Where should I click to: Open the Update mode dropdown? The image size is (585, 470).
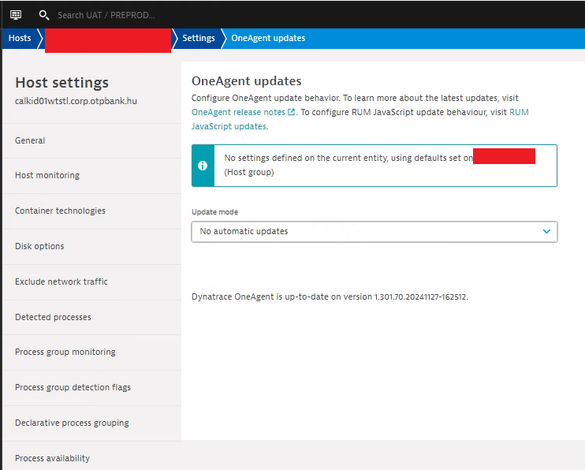pos(374,232)
